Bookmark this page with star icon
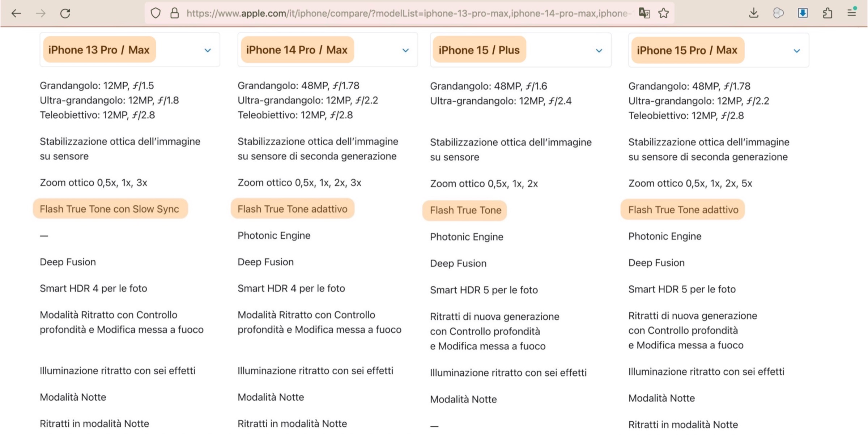 [x=663, y=13]
